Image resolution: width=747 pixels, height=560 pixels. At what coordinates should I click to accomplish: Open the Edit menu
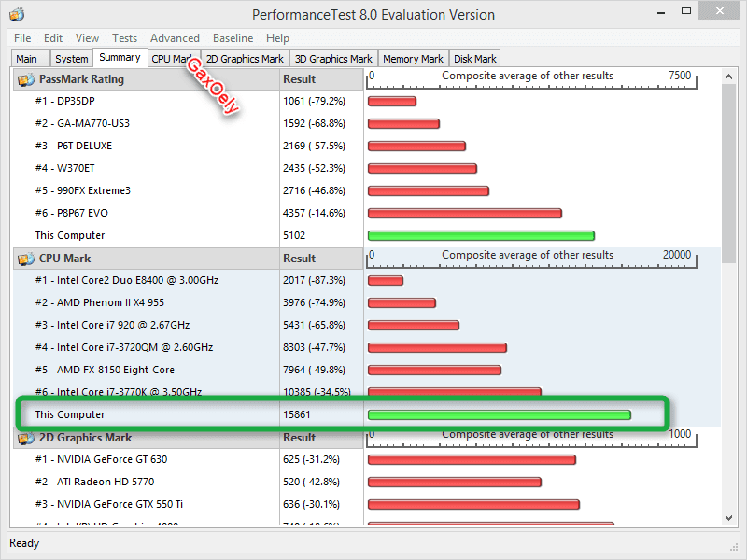pos(53,38)
